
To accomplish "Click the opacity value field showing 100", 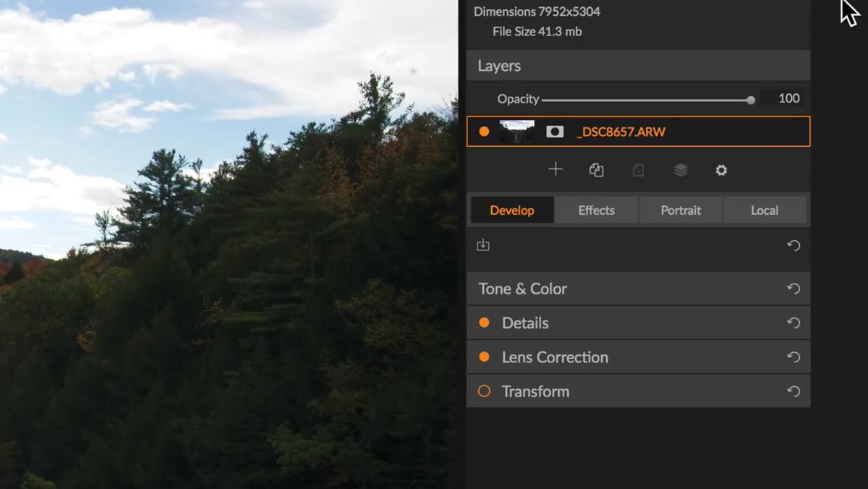I will tap(784, 98).
